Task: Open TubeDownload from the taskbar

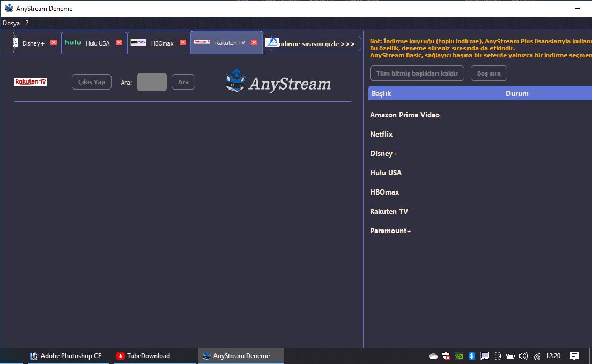Action: click(155, 356)
